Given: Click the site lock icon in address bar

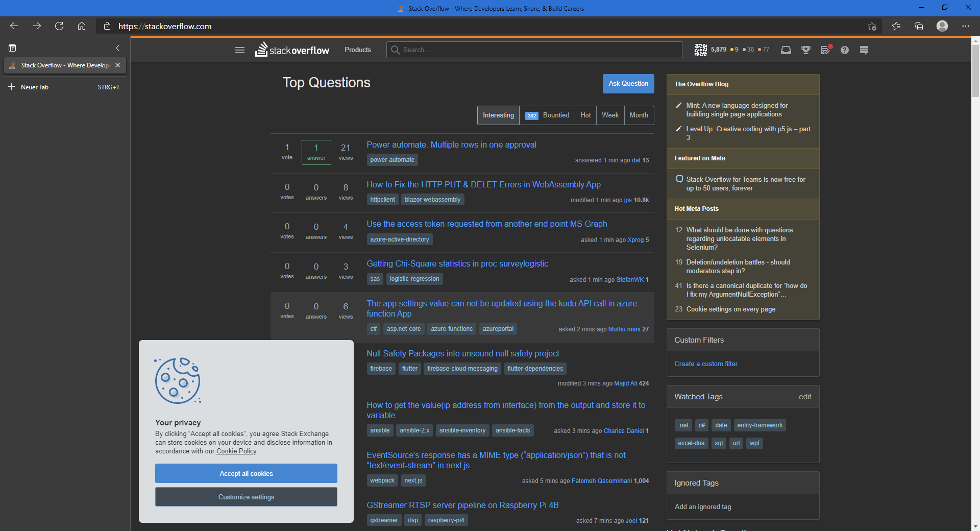Looking at the screenshot, I should (107, 26).
